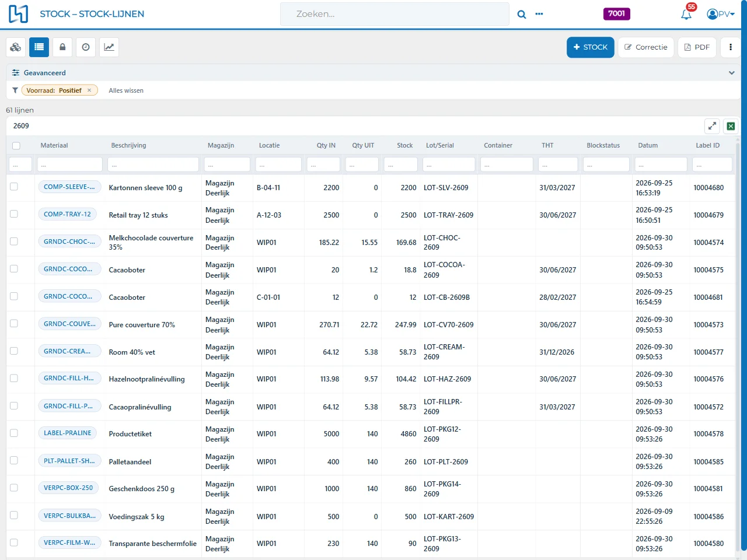Sort by the Materiaal column header
The width and height of the screenshot is (747, 560).
point(54,145)
